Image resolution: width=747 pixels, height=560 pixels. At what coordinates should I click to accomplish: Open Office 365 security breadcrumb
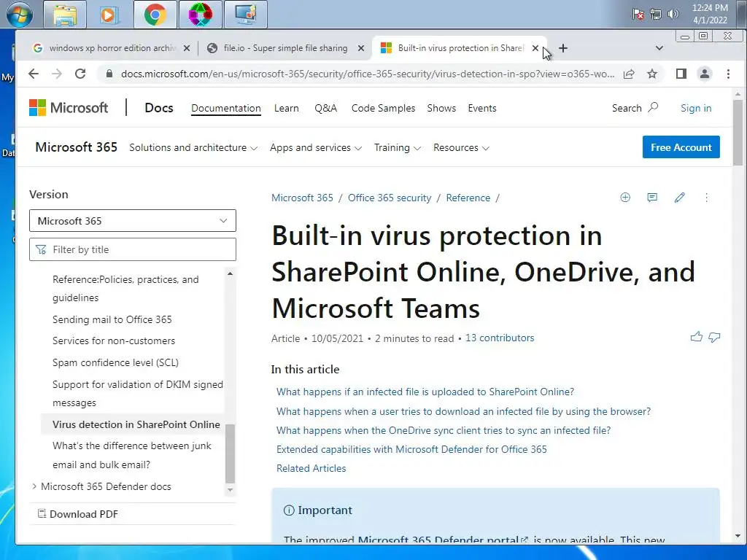click(x=390, y=198)
